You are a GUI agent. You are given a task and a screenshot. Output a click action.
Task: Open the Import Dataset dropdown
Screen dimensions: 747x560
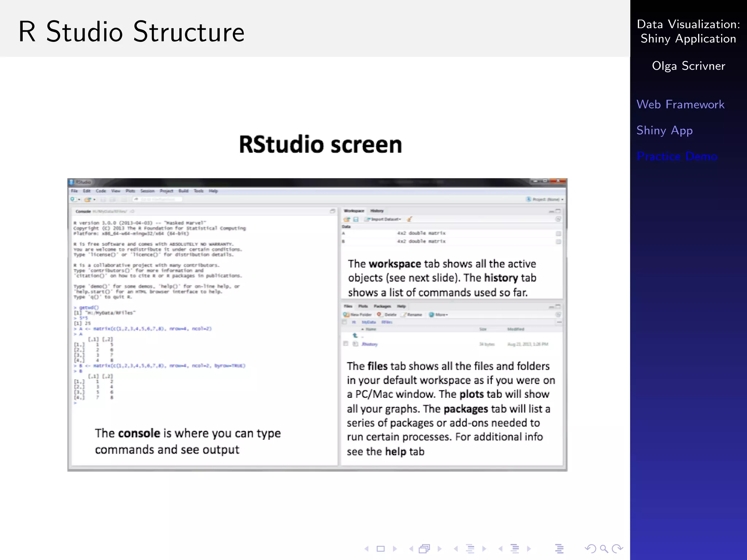pos(384,219)
